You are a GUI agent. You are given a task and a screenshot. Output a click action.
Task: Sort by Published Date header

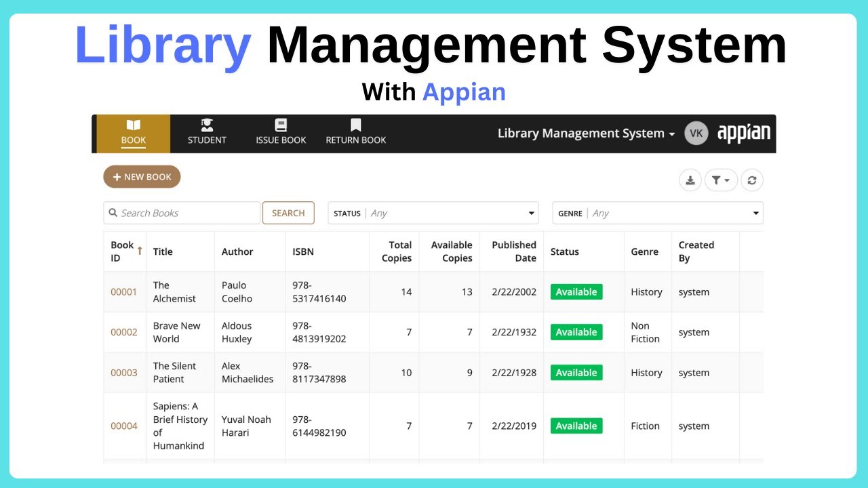pyautogui.click(x=514, y=251)
